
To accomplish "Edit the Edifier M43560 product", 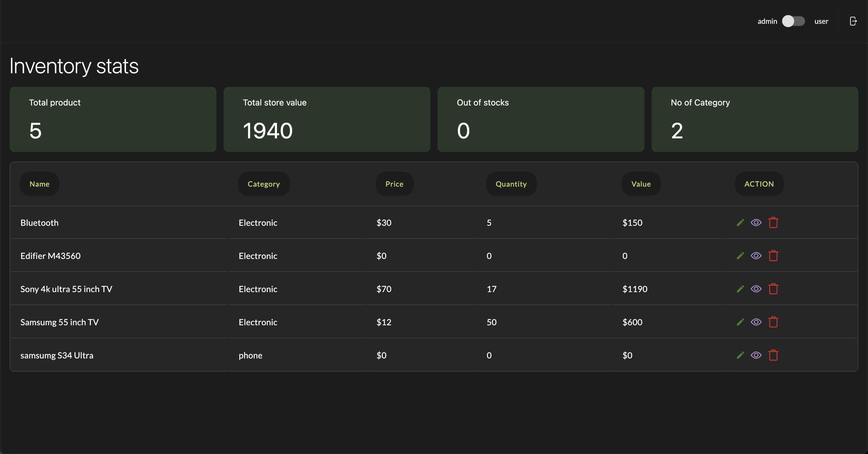I will pyautogui.click(x=740, y=256).
